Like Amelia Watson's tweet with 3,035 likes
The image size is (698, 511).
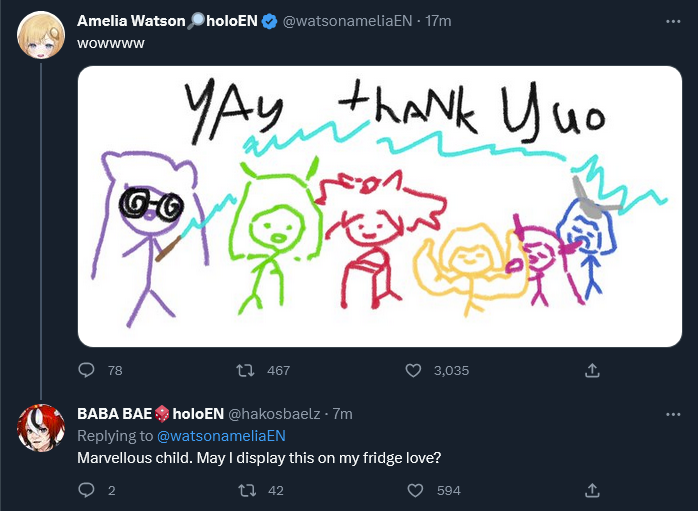(x=413, y=370)
